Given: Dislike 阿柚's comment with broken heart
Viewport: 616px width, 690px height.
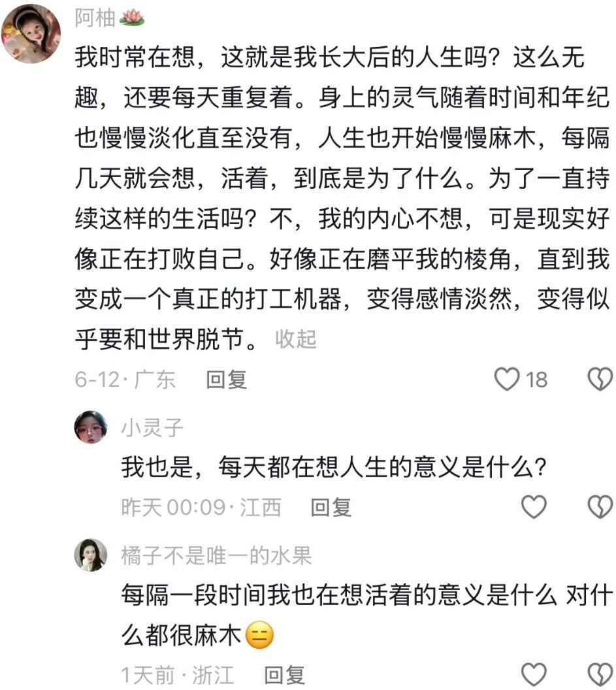Looking at the screenshot, I should 600,380.
